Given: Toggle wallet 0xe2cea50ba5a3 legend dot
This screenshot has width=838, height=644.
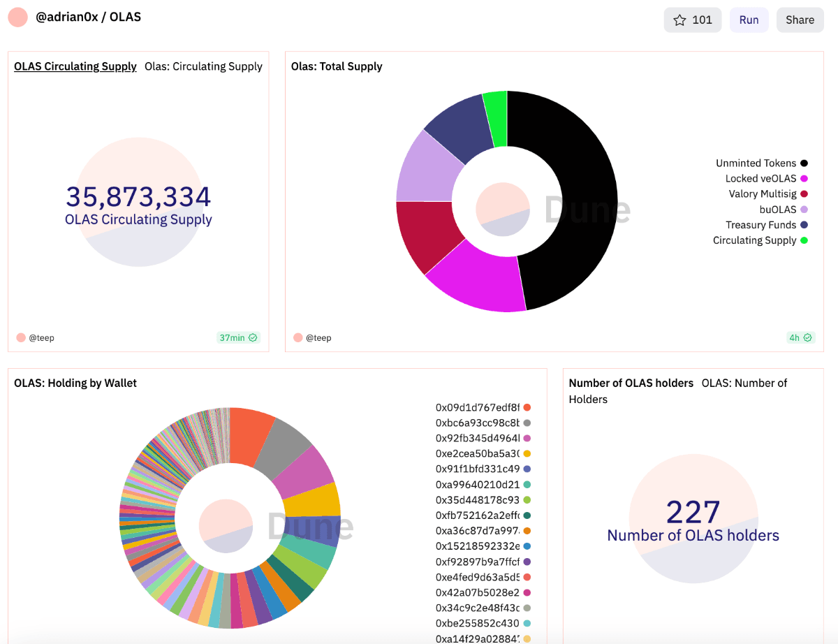Looking at the screenshot, I should [x=527, y=453].
